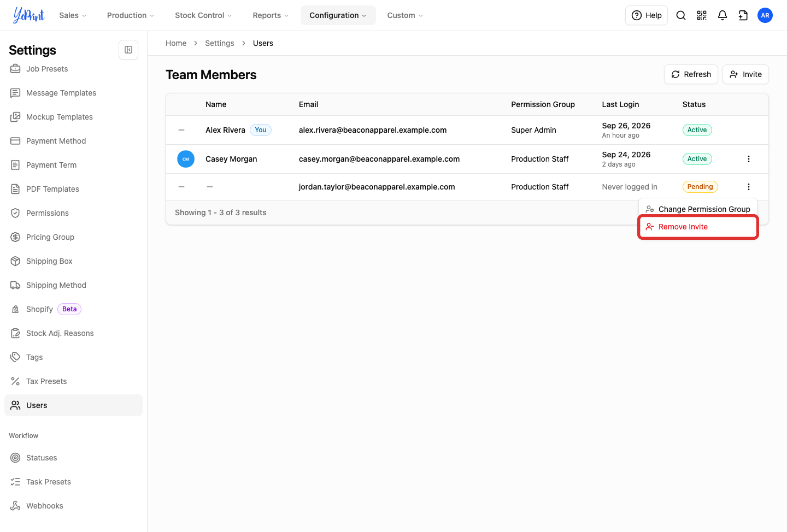Expand the Custom dropdown menu
The height and width of the screenshot is (532, 787).
(x=405, y=15)
